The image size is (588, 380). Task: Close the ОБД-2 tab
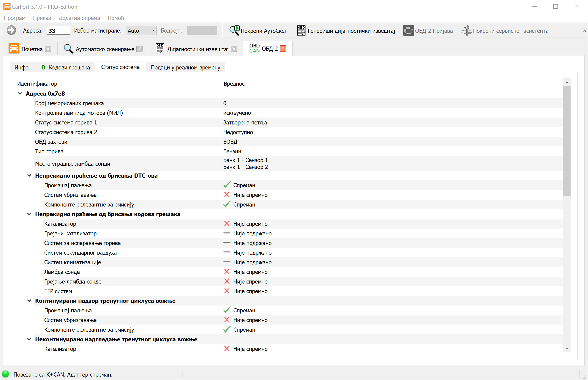point(283,48)
